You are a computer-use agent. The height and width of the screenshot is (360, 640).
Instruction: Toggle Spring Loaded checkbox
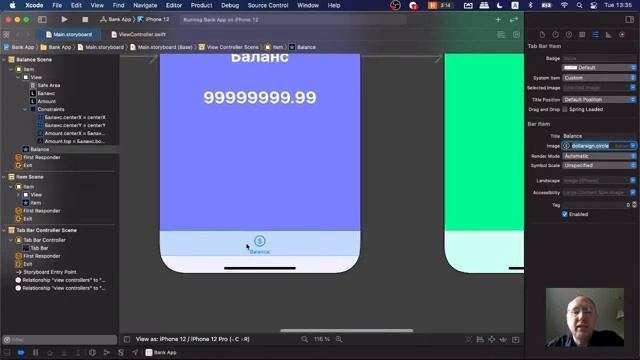(x=565, y=109)
